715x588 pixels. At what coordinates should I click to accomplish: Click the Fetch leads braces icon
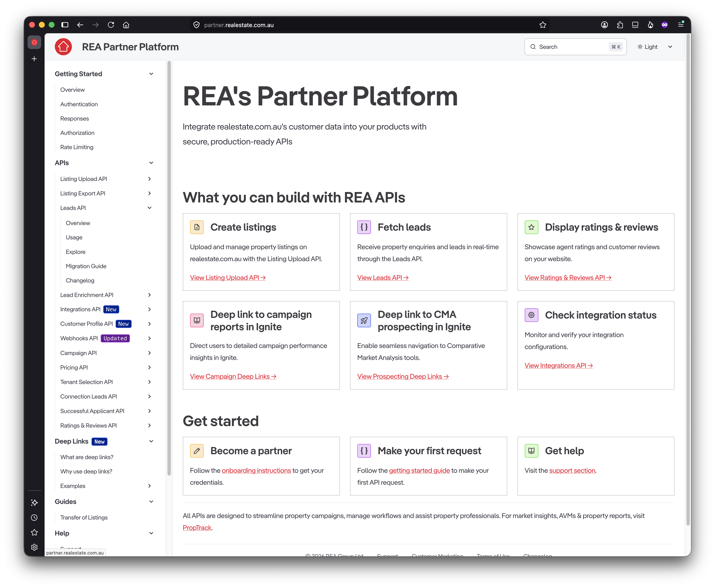point(364,227)
